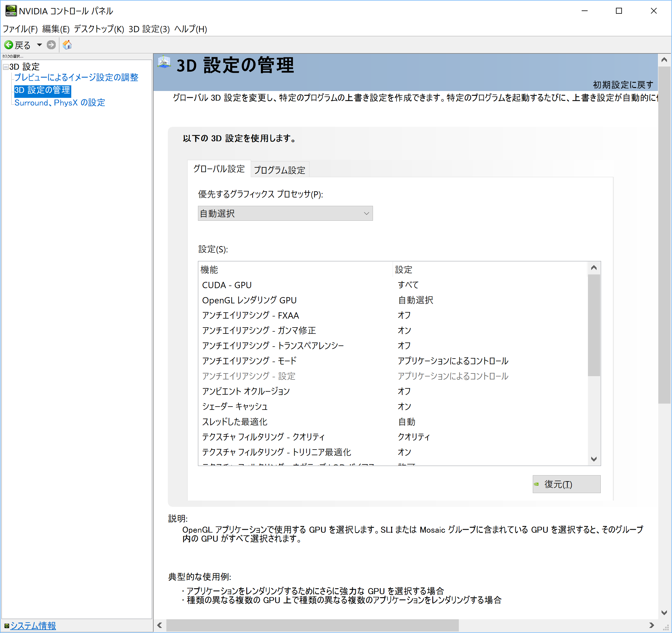Click the 3D設定の管理 header icon
672x633 pixels.
click(x=164, y=62)
